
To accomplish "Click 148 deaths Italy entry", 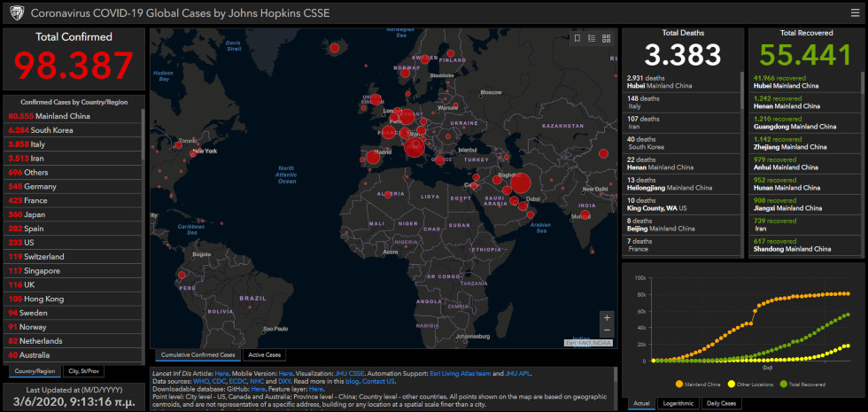I will pyautogui.click(x=682, y=102).
